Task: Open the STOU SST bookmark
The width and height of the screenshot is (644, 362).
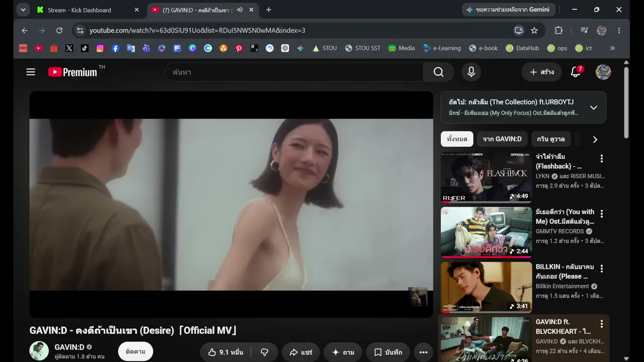Action: tap(363, 48)
